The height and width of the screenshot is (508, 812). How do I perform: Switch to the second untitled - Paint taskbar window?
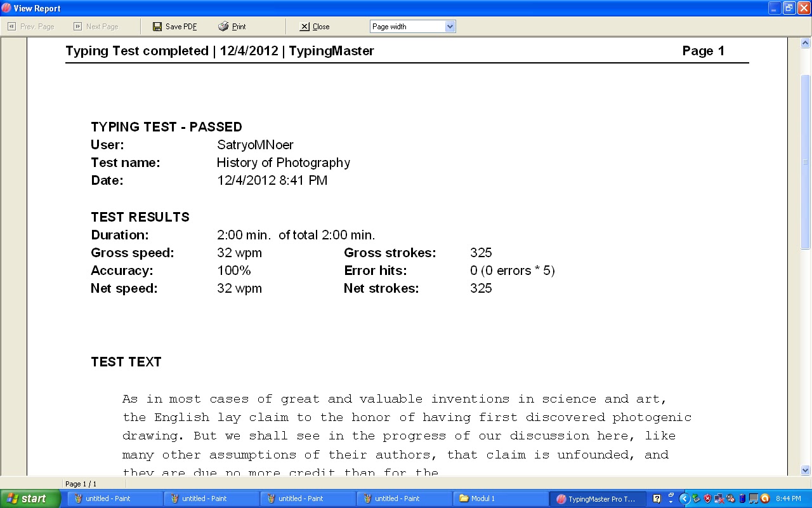(x=211, y=498)
